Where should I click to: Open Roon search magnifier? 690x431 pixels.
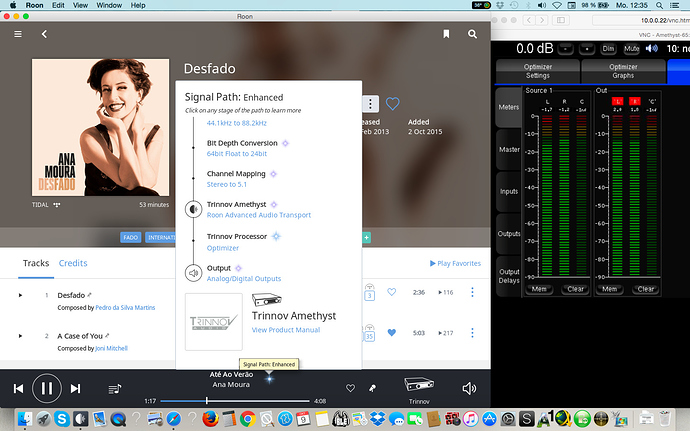point(472,34)
